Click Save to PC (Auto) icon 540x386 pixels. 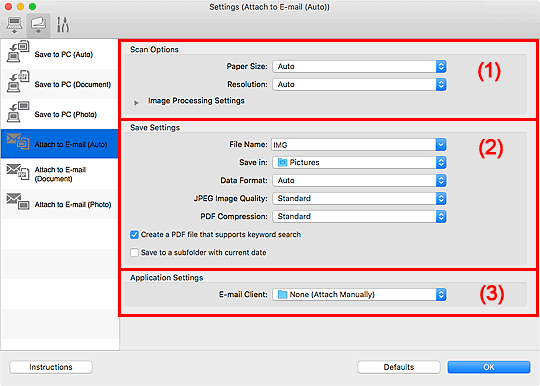coord(18,52)
